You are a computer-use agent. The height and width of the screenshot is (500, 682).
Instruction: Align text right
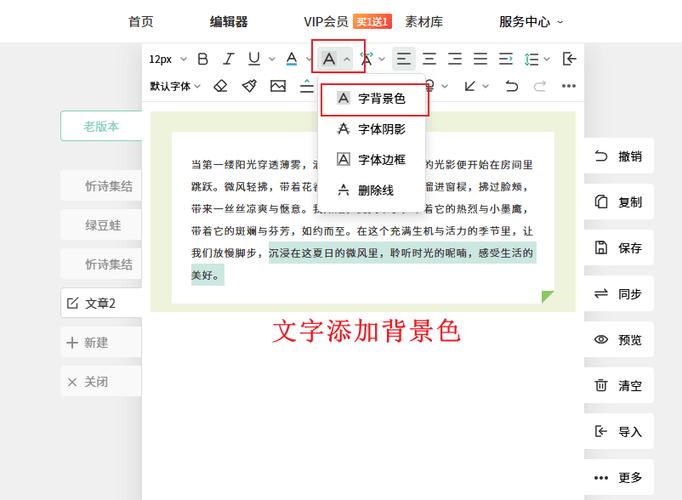point(455,59)
